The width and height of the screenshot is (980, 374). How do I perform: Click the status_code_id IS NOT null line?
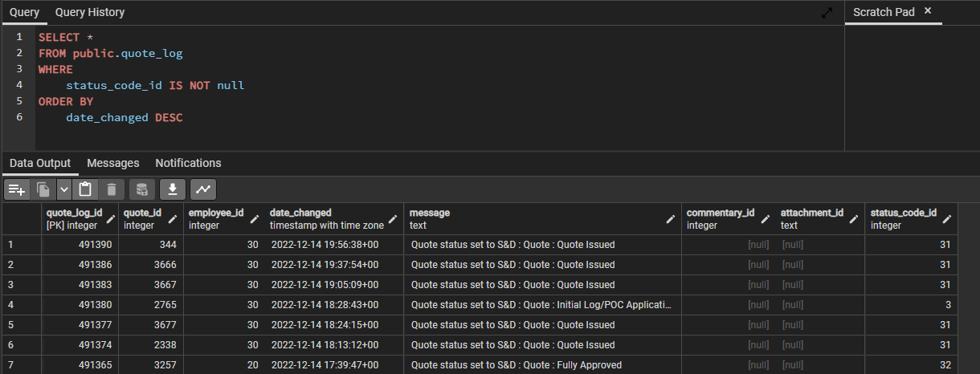tap(155, 85)
